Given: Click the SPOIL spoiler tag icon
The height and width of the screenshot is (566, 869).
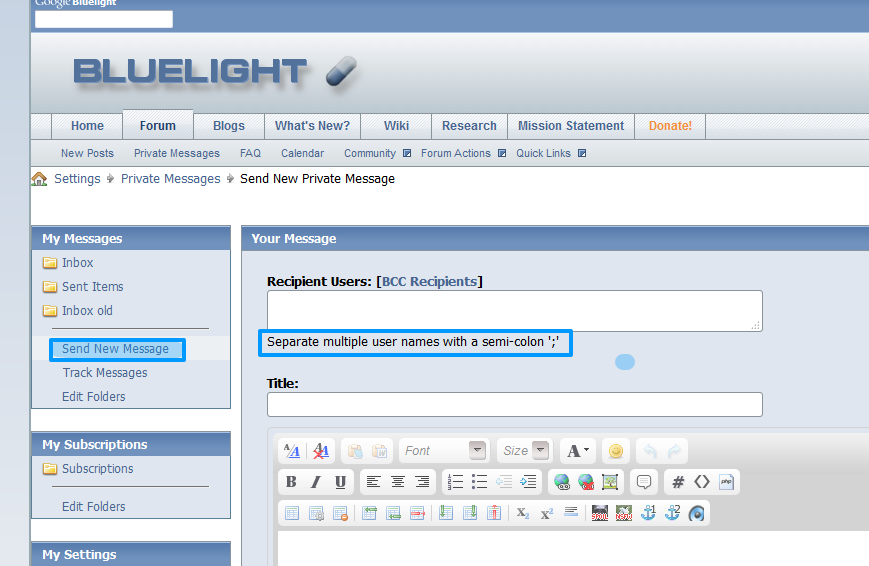Looking at the screenshot, I should tap(600, 513).
